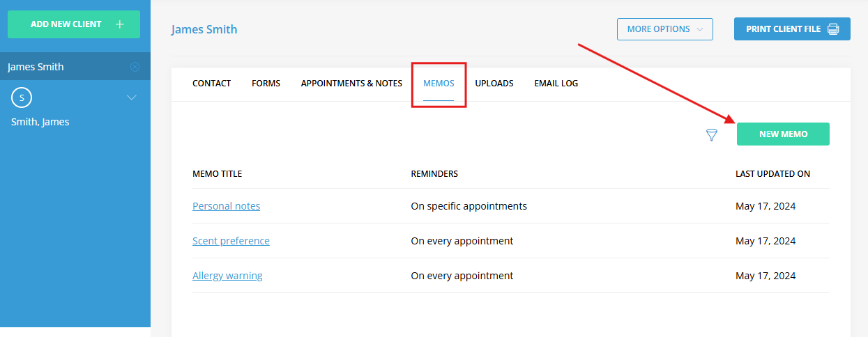Open the Appointments & Notes tab
Screen dimensions: 868x337
point(351,84)
